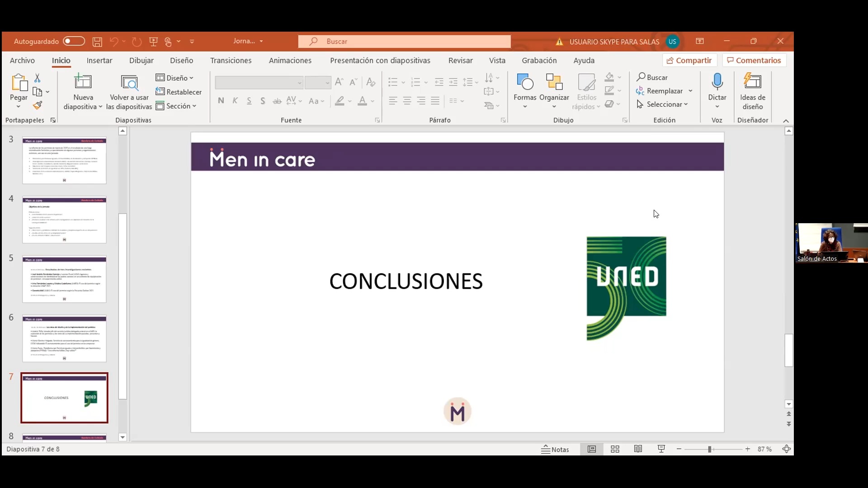This screenshot has height=488, width=868.
Task: Click the Buscar find button in Edición
Action: tap(652, 77)
